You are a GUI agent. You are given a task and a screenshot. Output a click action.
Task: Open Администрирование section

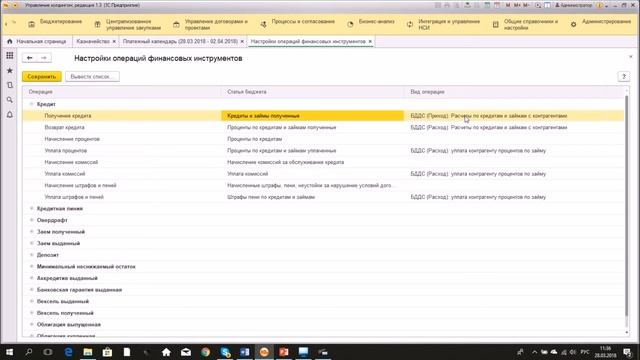tap(601, 24)
